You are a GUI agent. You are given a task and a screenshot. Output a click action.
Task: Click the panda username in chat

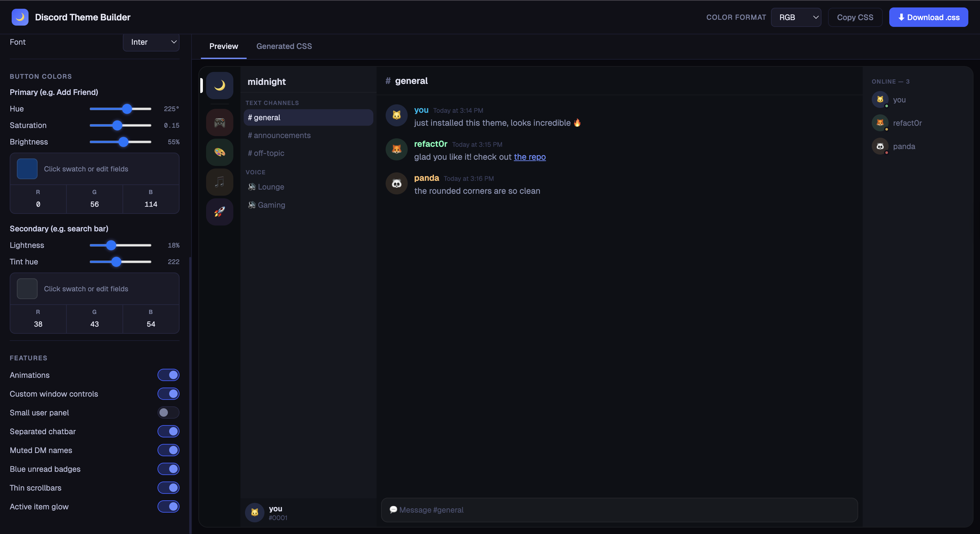pyautogui.click(x=426, y=178)
